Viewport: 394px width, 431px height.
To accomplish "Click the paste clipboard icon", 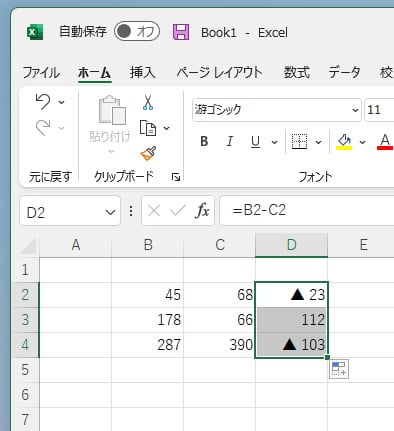I will click(112, 111).
